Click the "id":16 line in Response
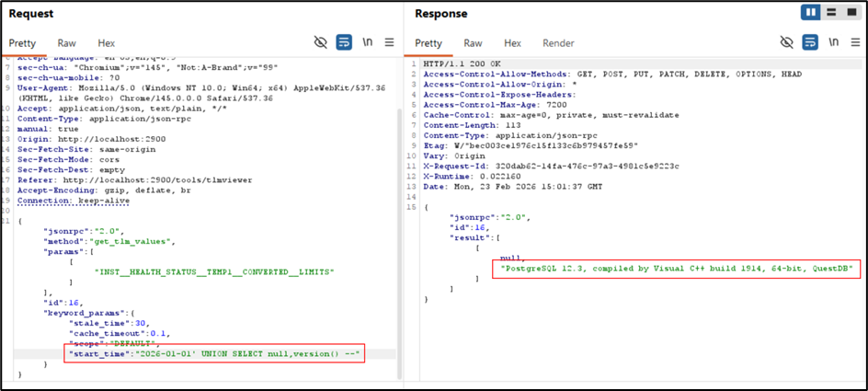 (470, 227)
